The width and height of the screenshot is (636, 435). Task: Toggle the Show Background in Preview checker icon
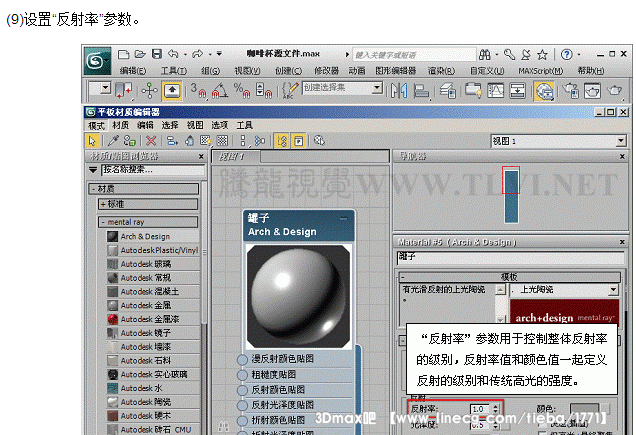[222, 141]
